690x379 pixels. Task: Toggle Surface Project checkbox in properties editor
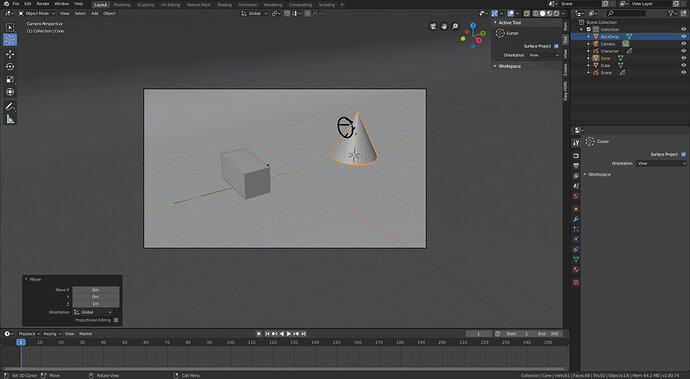(x=683, y=155)
